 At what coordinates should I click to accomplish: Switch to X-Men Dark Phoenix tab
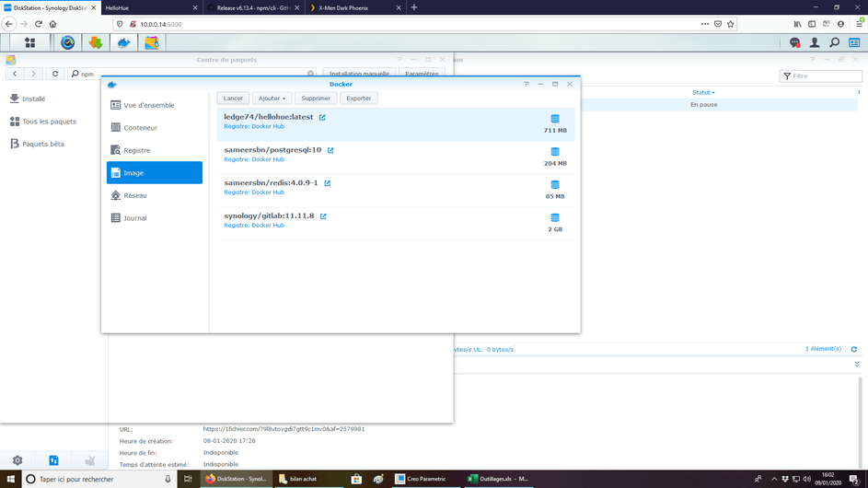[x=354, y=7]
